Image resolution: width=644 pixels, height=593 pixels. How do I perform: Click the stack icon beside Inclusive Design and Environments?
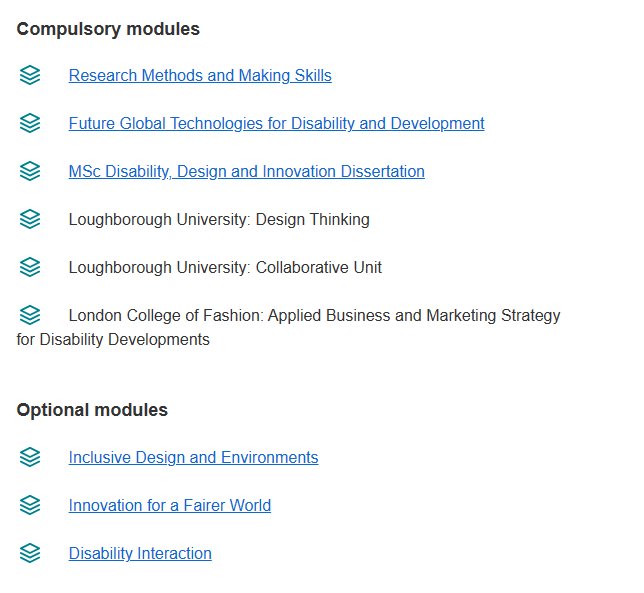click(30, 457)
